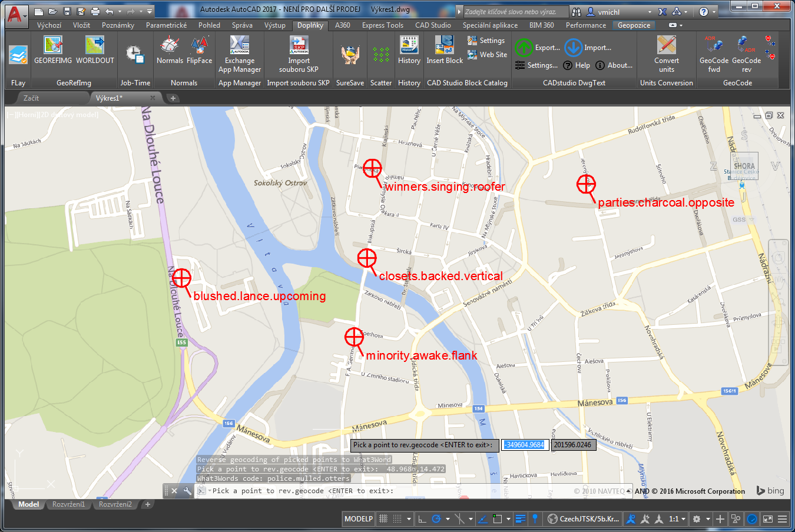The image size is (795, 532).
Task: Open the CzechJTSK coordinate system selector
Action: [584, 519]
